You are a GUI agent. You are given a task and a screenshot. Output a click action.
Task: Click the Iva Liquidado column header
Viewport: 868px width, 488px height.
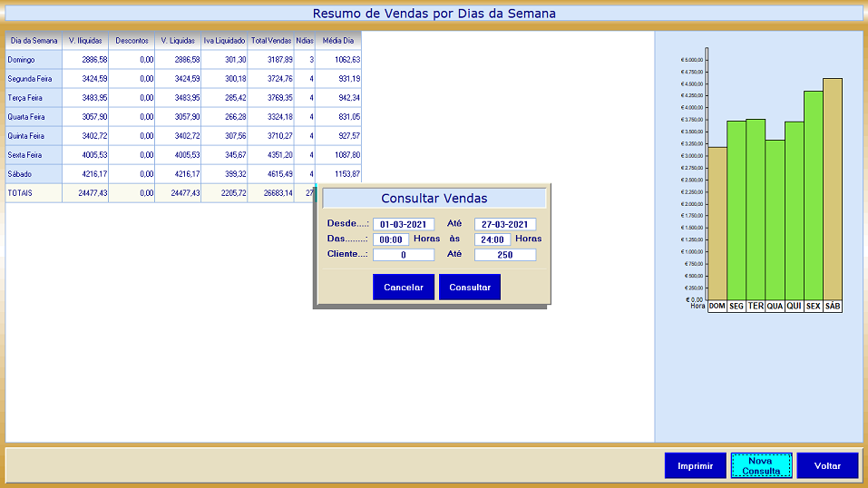224,41
